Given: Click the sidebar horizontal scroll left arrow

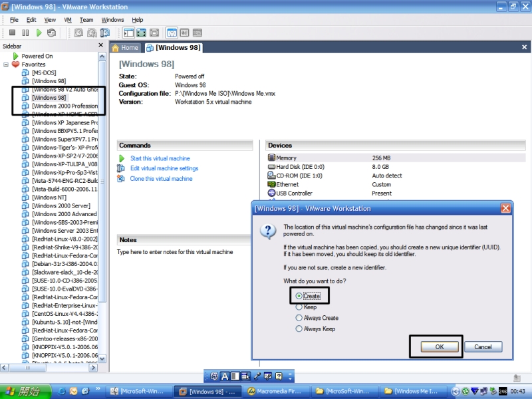Looking at the screenshot, I should coord(5,368).
